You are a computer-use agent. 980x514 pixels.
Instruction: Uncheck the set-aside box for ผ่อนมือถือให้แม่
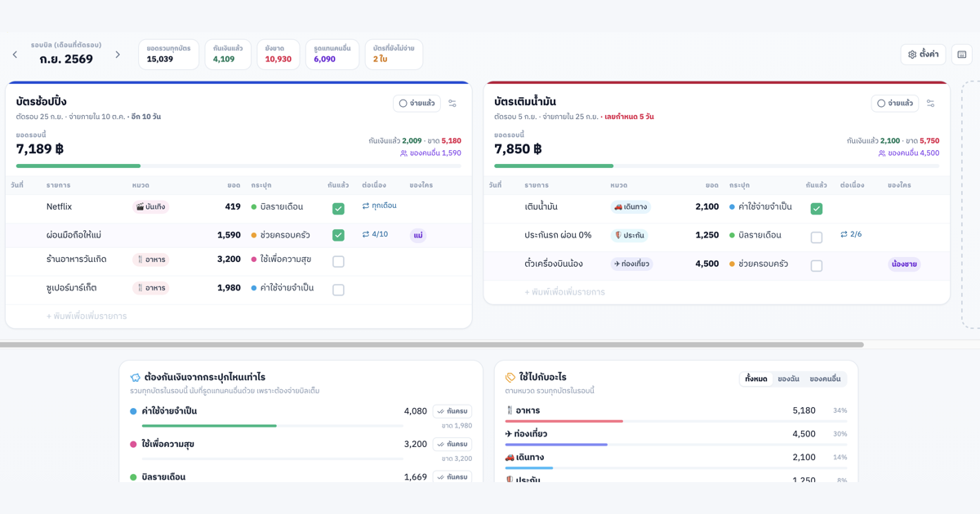338,235
